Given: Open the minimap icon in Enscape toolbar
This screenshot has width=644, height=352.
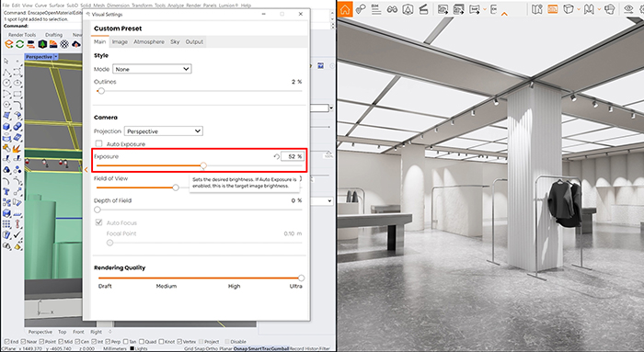Looking at the screenshot, I should point(536,9).
